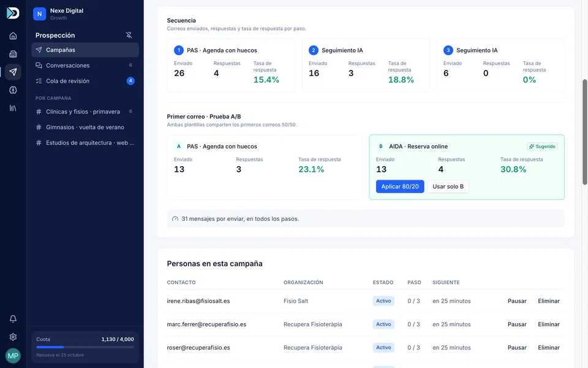Click the N workspace avatar
This screenshot has height=368, width=588.
[39, 14]
